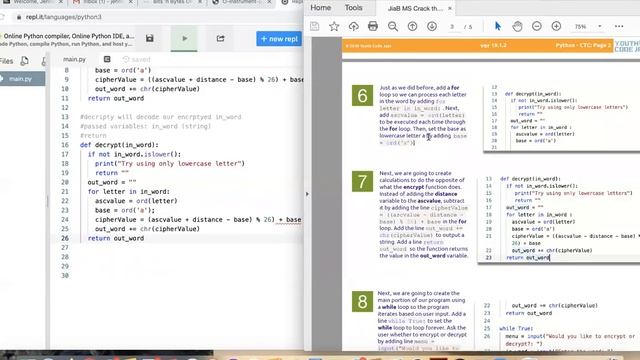Click the share icon in repl.it header
The width and height of the screenshot is (640, 360).
tap(220, 38)
